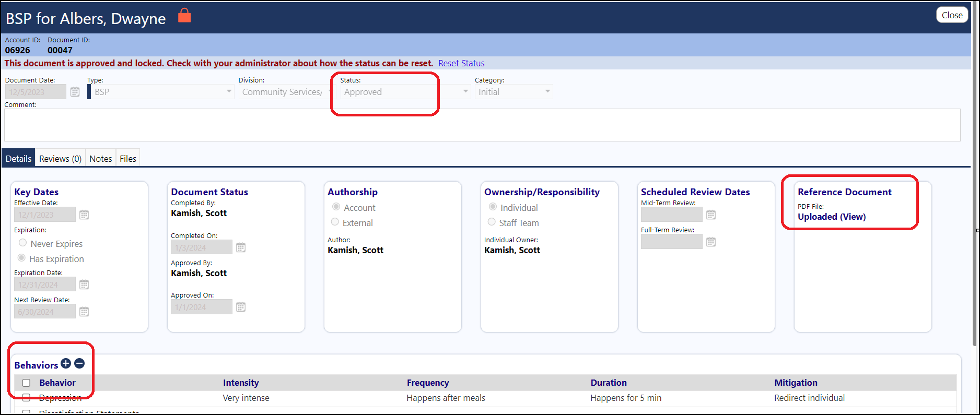This screenshot has height=415, width=980.
Task: Open the Category dropdown showing Initial
Action: pyautogui.click(x=514, y=92)
